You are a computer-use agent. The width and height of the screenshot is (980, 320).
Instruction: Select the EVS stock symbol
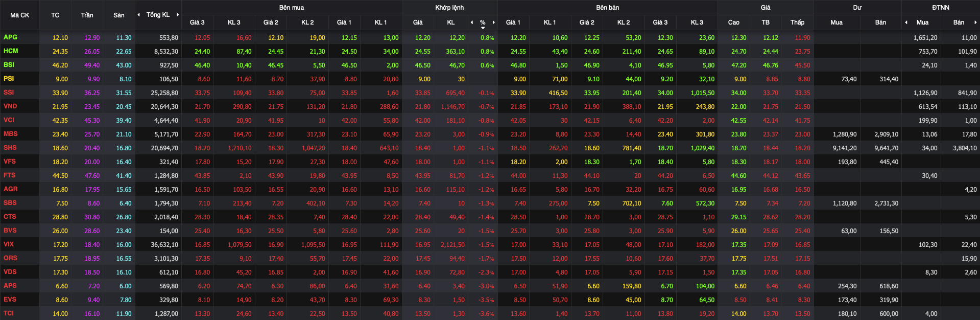10,300
